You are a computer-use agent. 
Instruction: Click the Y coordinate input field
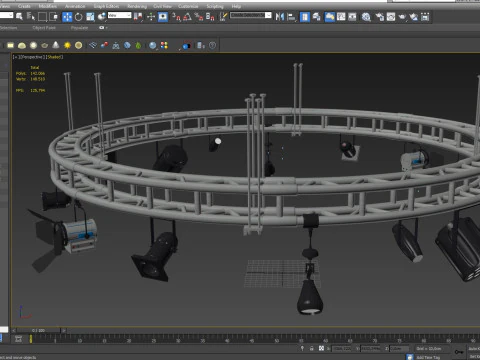coord(371,348)
